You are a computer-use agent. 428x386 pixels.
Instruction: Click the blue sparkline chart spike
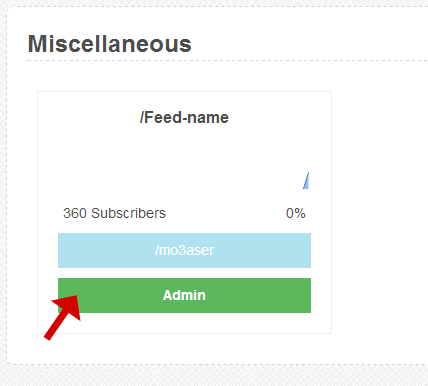coord(306,181)
